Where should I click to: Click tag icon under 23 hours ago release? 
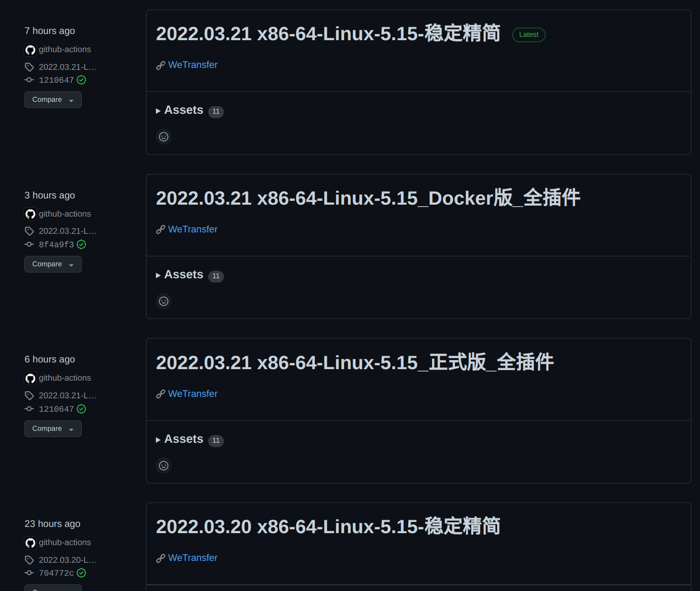pos(29,560)
